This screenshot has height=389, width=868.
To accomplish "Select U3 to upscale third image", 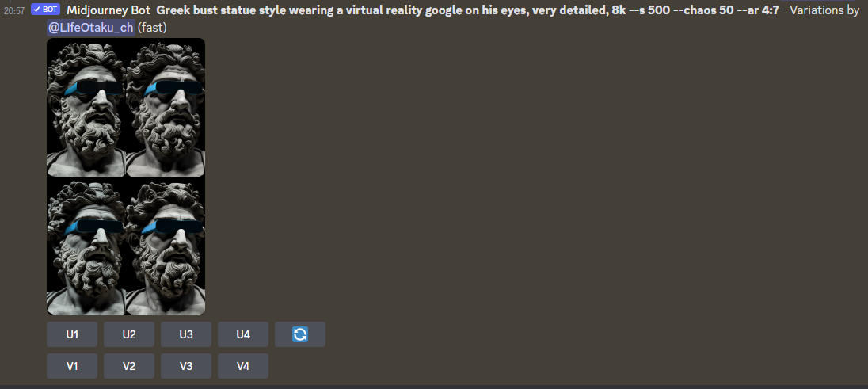I will pos(186,334).
